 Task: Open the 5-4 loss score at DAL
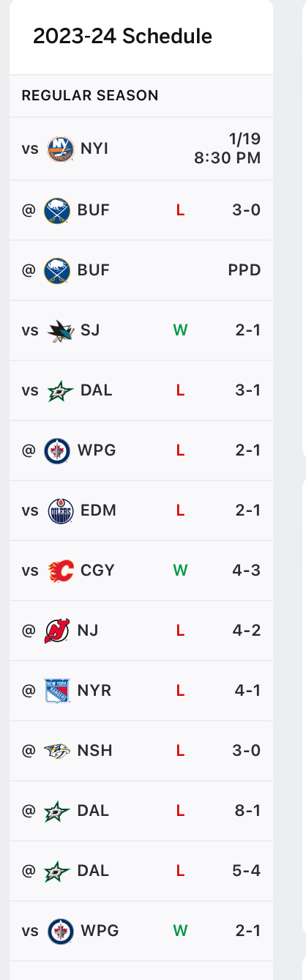tap(246, 870)
